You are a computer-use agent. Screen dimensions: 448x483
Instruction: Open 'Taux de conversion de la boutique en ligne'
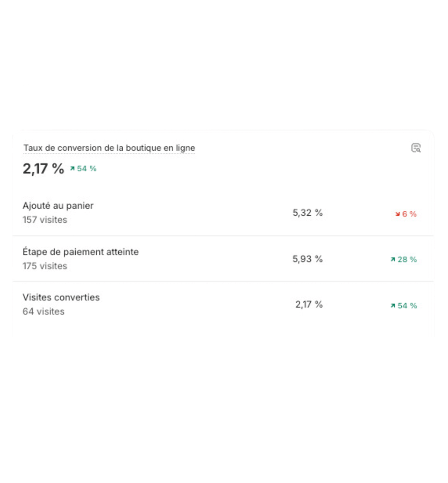109,148
